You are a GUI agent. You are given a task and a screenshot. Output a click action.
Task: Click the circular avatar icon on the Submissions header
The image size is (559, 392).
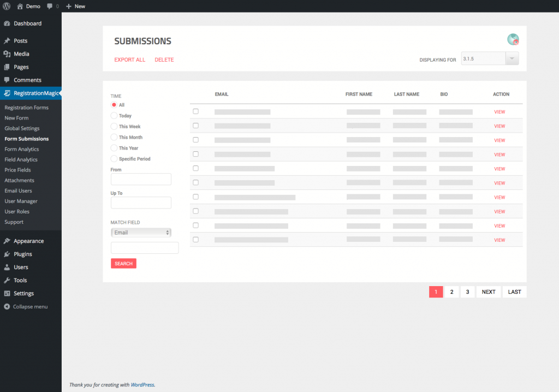click(513, 39)
